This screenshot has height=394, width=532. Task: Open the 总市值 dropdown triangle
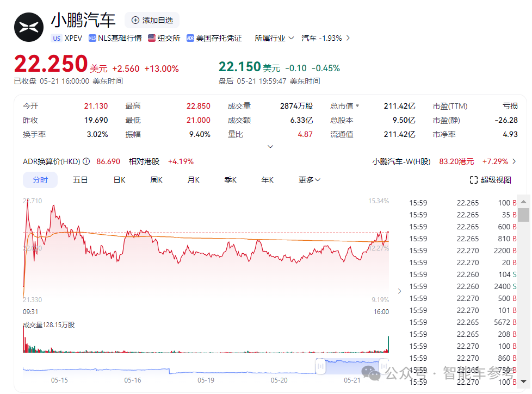click(357, 107)
